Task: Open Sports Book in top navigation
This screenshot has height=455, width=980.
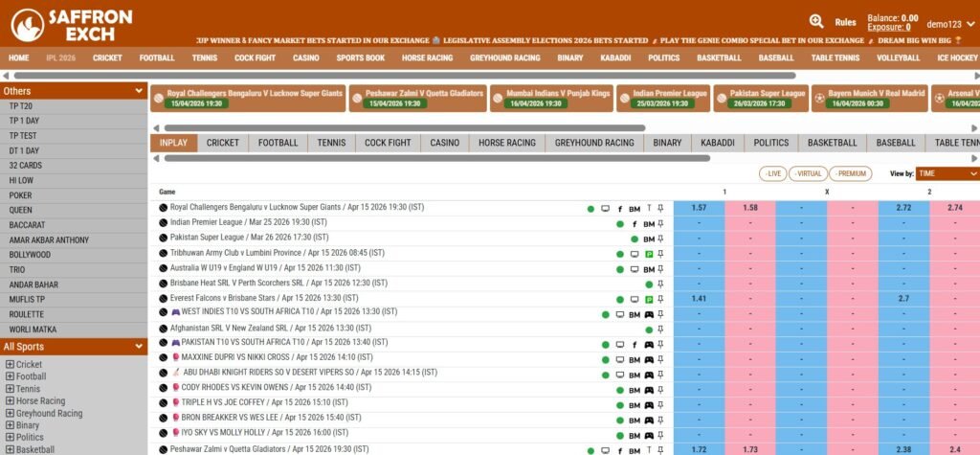Action: point(360,57)
